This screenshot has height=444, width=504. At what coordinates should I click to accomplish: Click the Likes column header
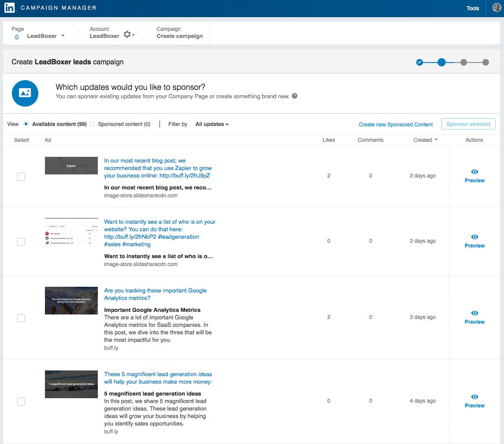point(329,140)
